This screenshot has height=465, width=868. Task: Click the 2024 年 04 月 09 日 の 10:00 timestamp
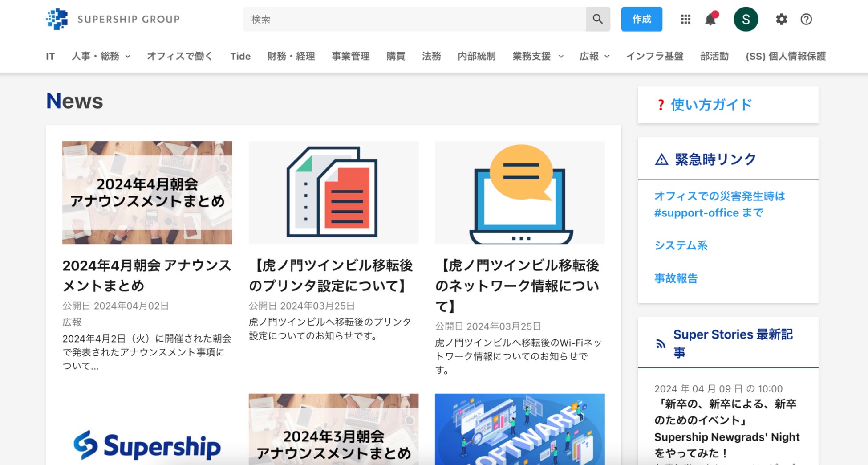(718, 389)
